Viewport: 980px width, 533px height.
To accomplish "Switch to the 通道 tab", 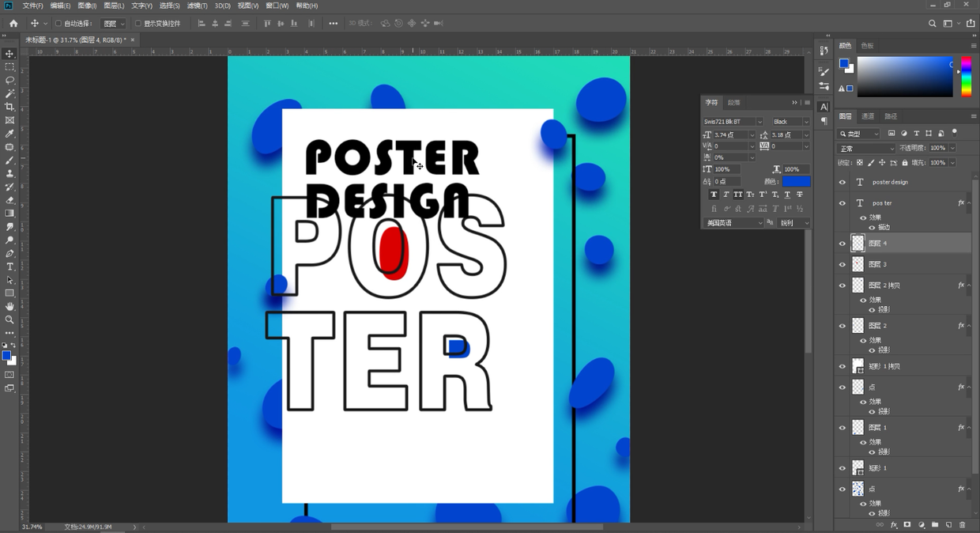I will pyautogui.click(x=868, y=116).
